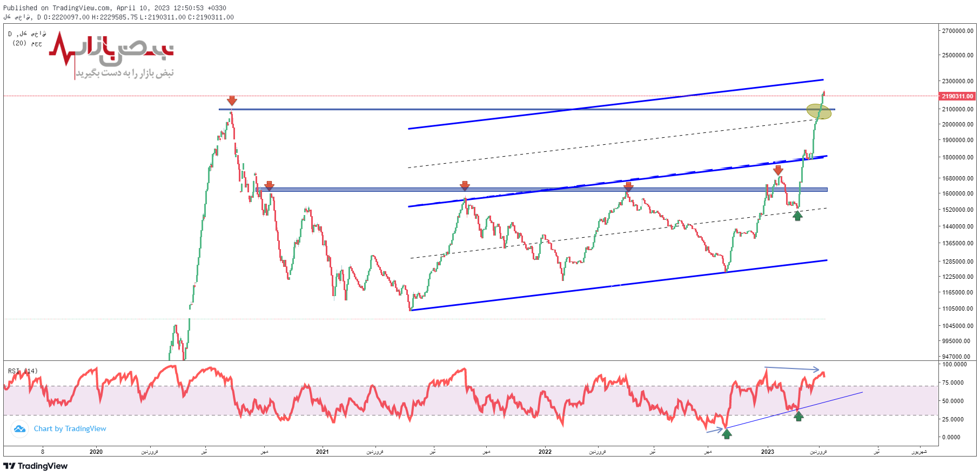The width and height of the screenshot is (980, 476).
Task: Click the 1365000.00 price axis label
Action: click(957, 243)
